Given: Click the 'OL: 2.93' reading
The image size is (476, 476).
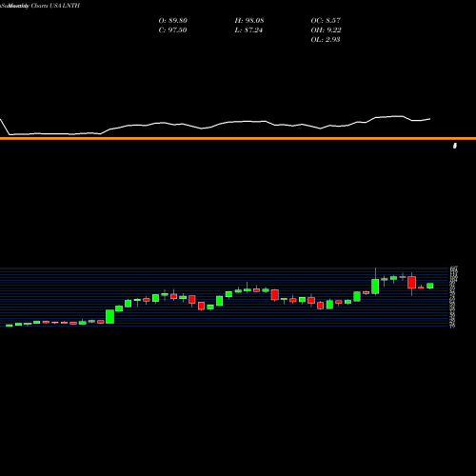Looking at the screenshot, I should (x=326, y=40).
